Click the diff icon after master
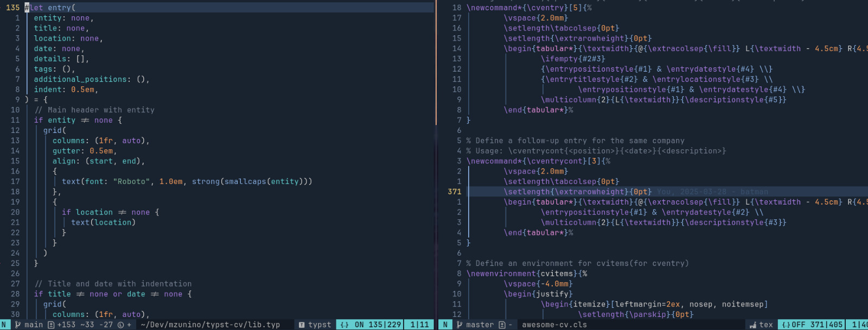 [x=502, y=325]
